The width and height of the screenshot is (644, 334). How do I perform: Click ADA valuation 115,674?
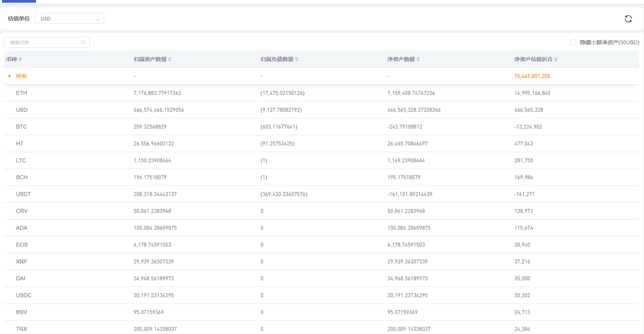[x=523, y=228]
